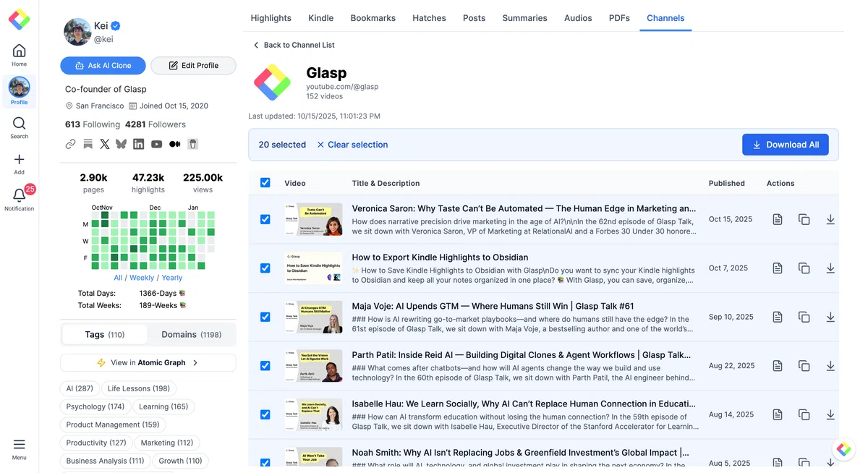Click Clear selection link

pos(352,145)
